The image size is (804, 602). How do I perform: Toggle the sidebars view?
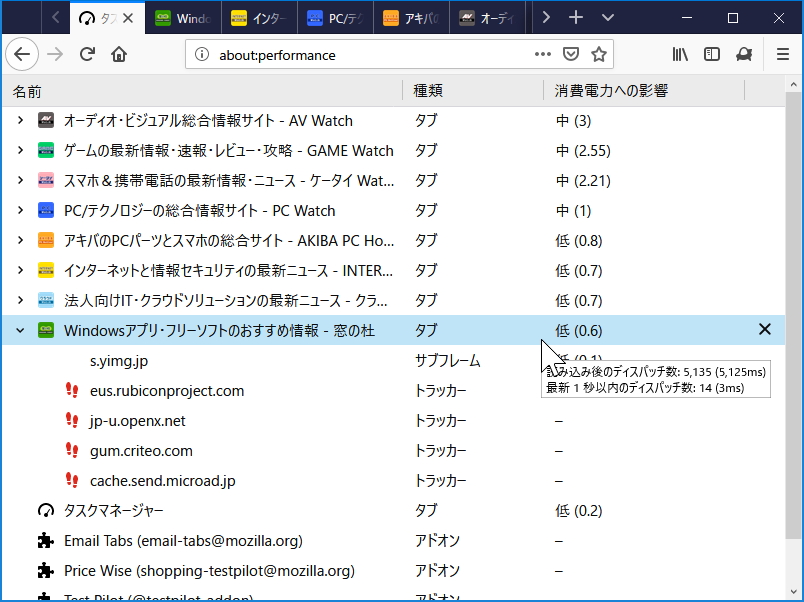712,54
